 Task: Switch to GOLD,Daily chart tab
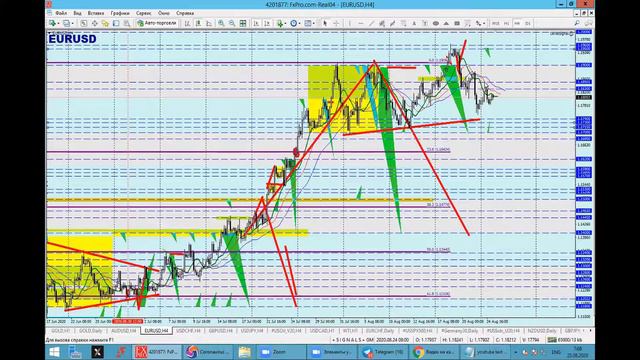91,331
